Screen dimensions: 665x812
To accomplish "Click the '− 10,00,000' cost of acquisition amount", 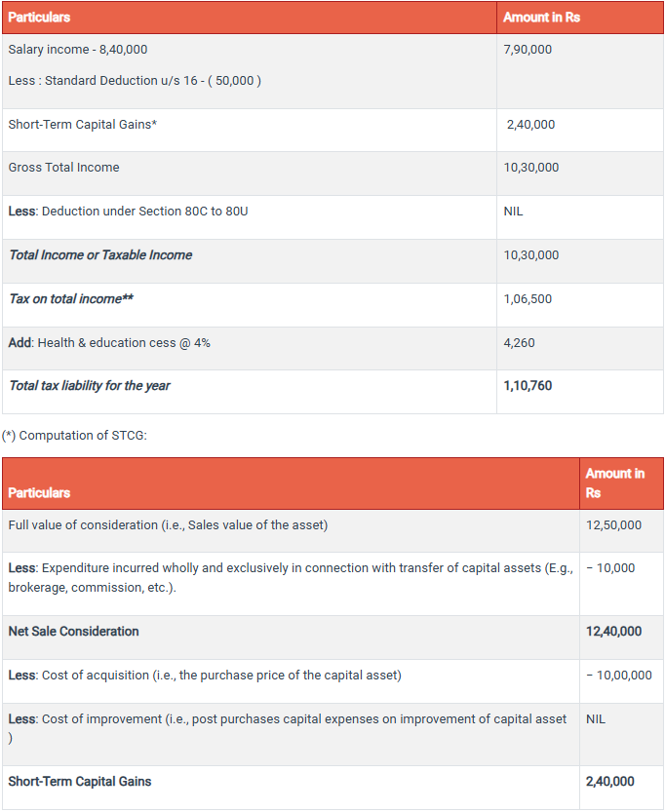I will (x=618, y=675).
